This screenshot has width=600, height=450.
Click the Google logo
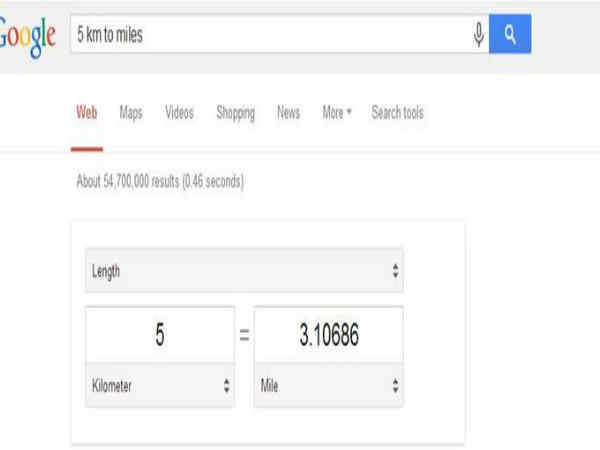pos(25,37)
